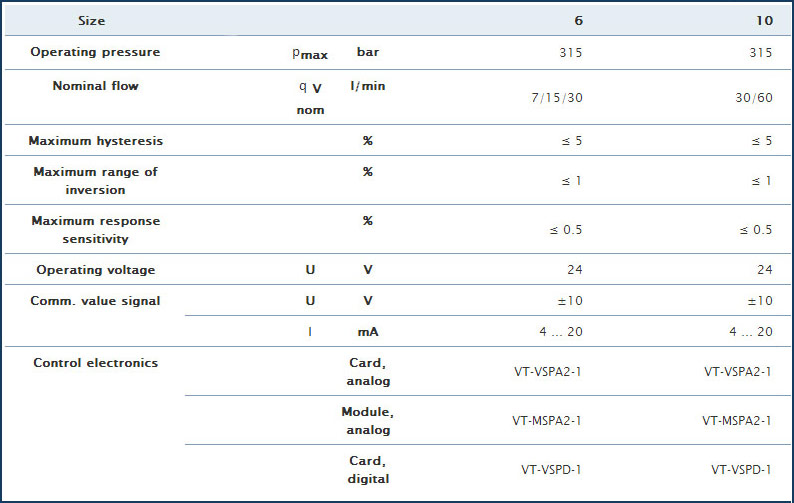Select the 30/60 nominal flow value
Screen dimensions: 794x503
751,97
